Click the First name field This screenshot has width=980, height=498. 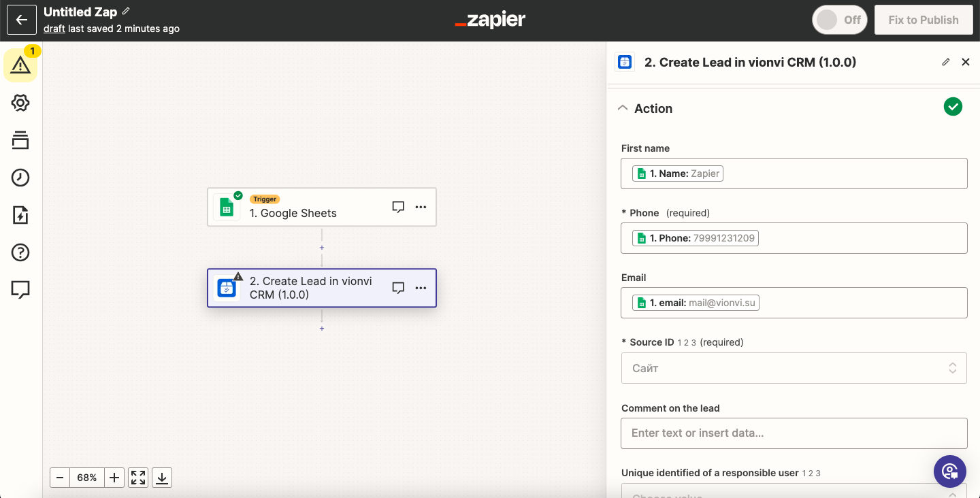(794, 173)
